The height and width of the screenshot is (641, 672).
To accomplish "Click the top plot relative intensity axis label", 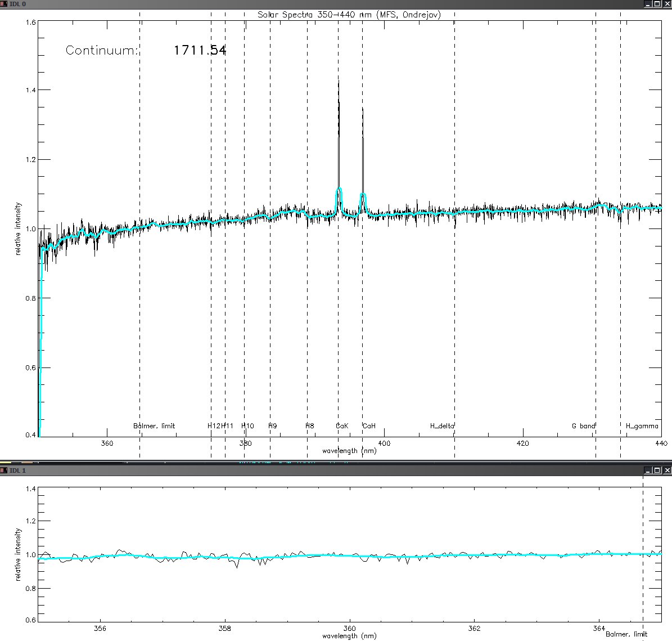I will click(x=18, y=229).
